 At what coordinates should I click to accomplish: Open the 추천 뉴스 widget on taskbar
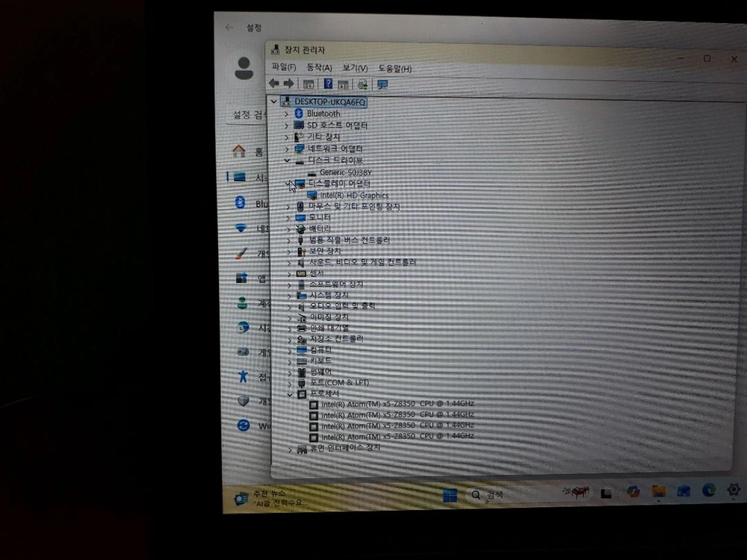270,498
